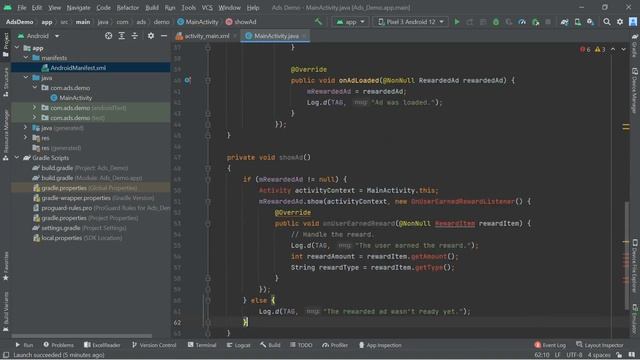Open Project panel options gear
640x360 pixels.
[x=151, y=36]
